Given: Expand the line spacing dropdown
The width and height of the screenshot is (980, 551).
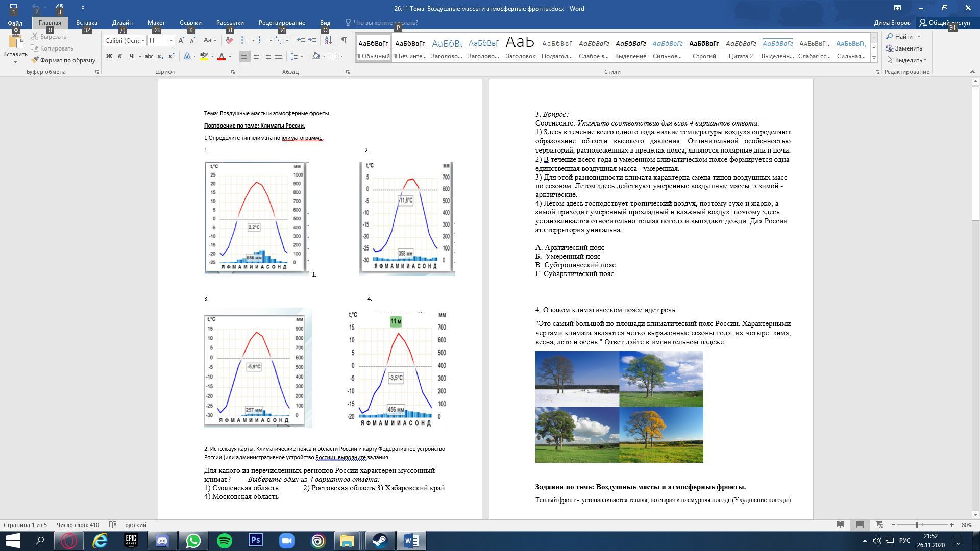Looking at the screenshot, I should (x=302, y=56).
